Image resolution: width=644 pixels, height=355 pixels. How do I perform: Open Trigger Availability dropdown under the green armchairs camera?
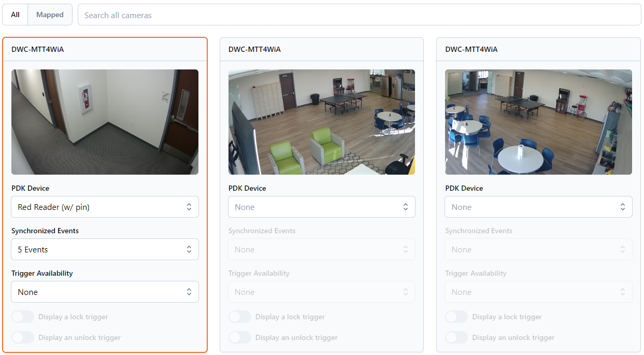coord(322,292)
